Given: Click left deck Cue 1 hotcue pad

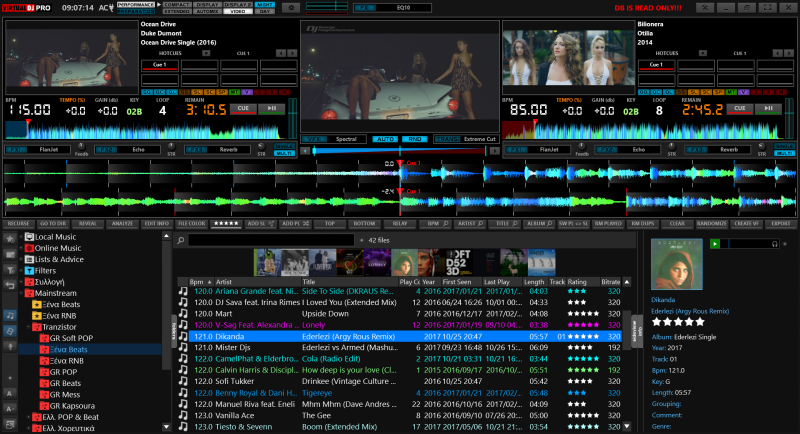Looking at the screenshot, I should 160,65.
